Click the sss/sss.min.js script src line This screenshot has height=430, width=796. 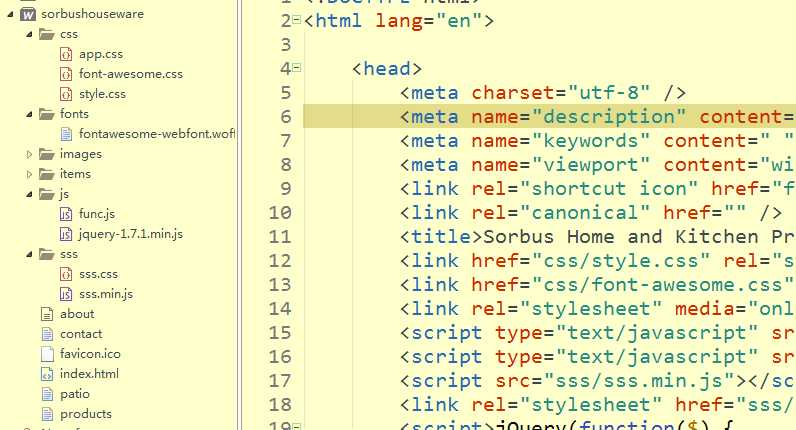[x=598, y=380]
